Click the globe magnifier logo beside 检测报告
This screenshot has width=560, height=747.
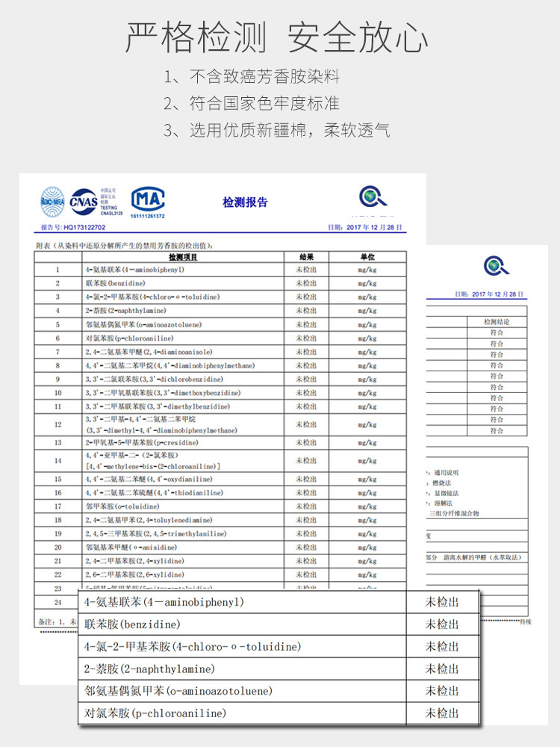pyautogui.click(x=373, y=196)
